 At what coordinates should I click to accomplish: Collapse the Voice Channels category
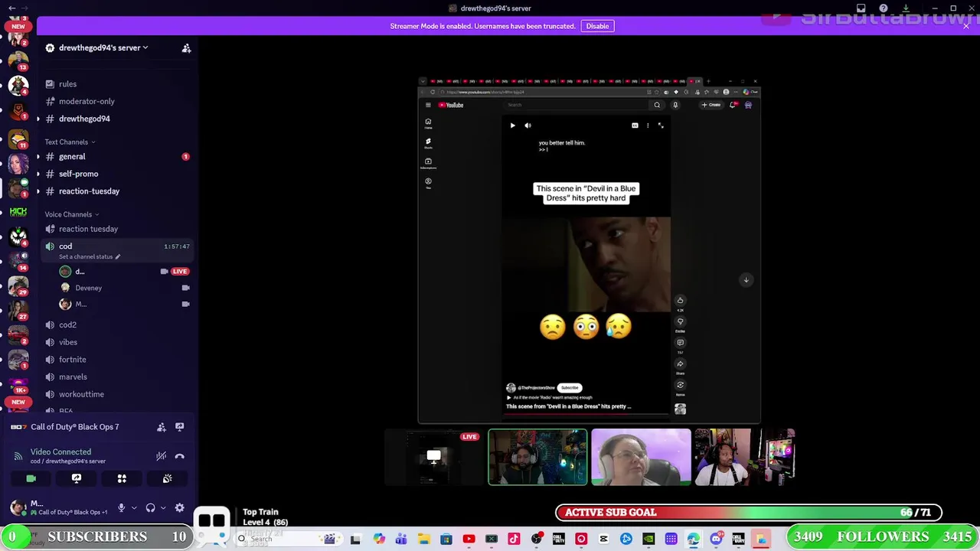(71, 214)
